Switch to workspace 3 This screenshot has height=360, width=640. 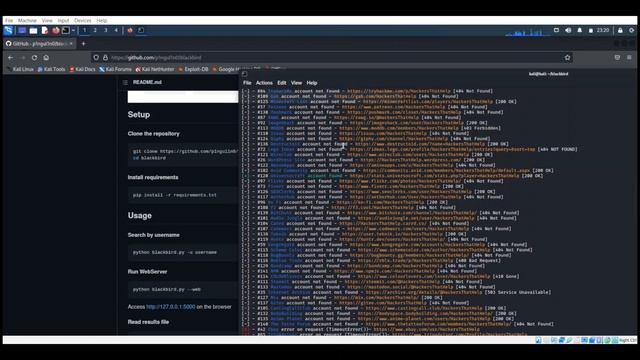pyautogui.click(x=106, y=30)
